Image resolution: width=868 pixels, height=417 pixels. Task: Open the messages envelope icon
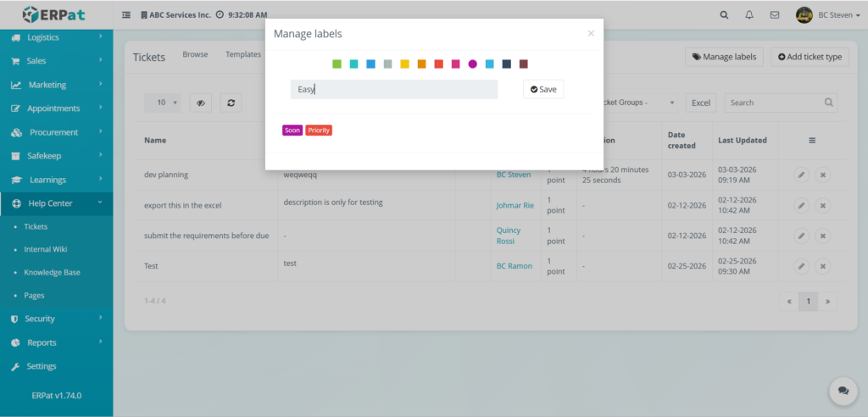coord(775,15)
